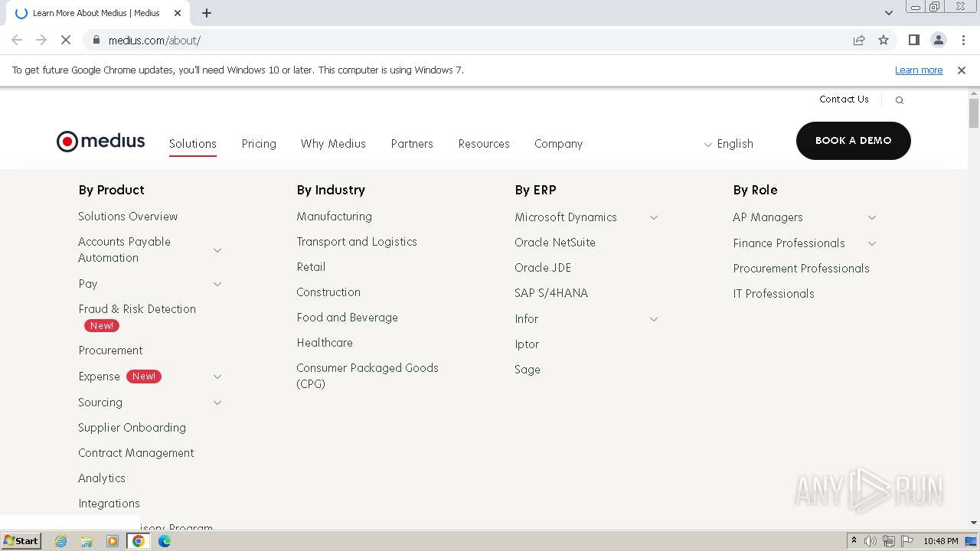Toggle browser side panel icon
The width and height of the screenshot is (980, 551).
tap(913, 40)
